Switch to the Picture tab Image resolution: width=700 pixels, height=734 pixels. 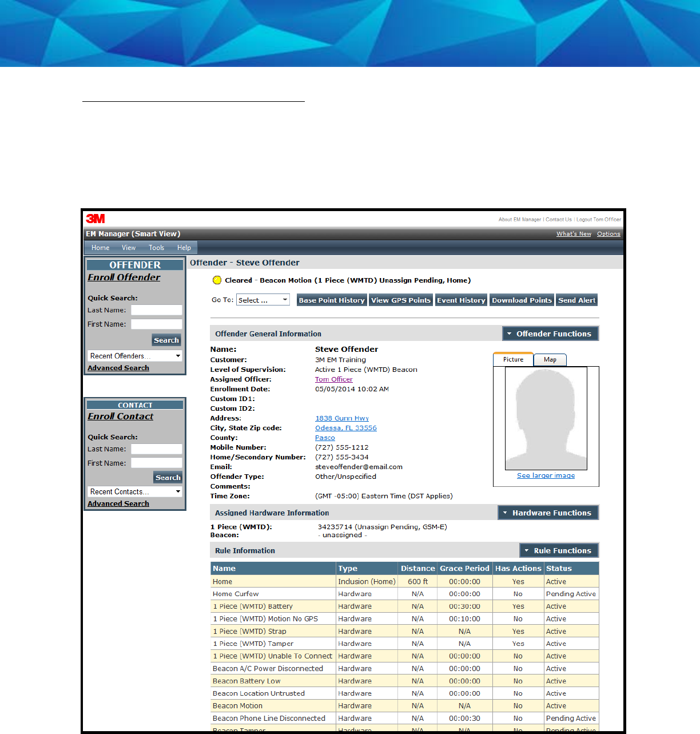click(513, 359)
